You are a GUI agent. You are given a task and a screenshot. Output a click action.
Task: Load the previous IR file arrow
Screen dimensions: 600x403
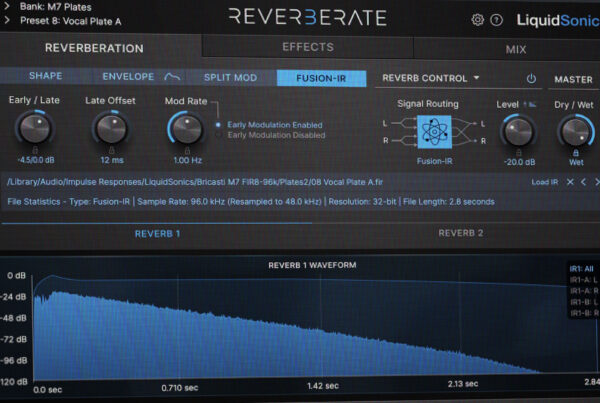click(x=584, y=182)
